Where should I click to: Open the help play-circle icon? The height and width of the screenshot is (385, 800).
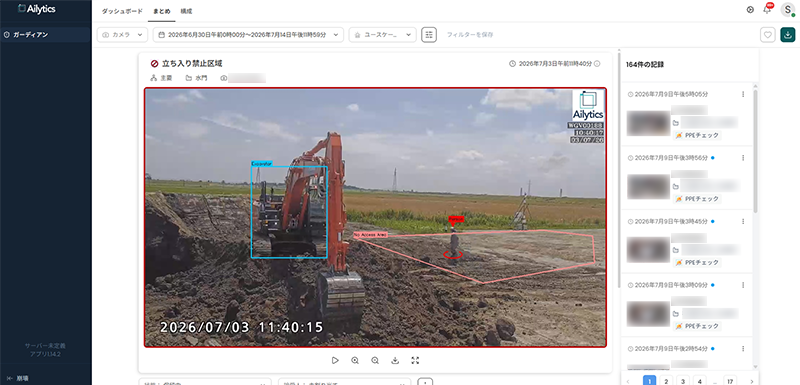click(750, 10)
